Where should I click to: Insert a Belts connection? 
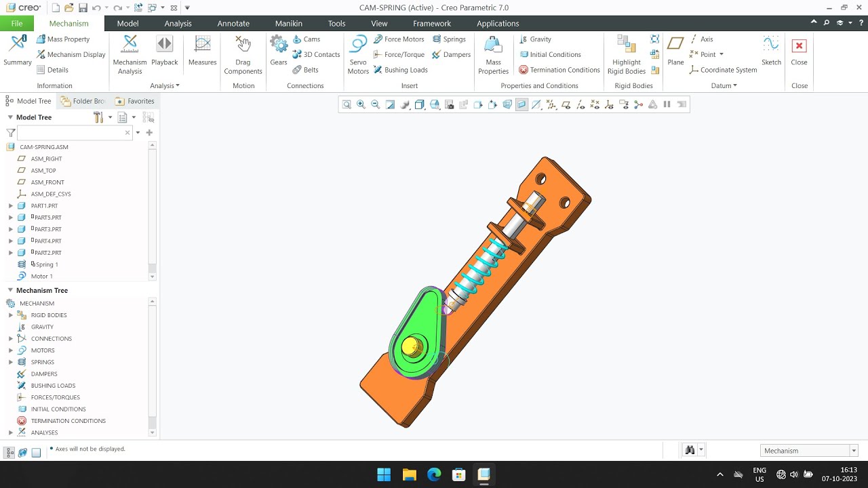click(x=305, y=70)
